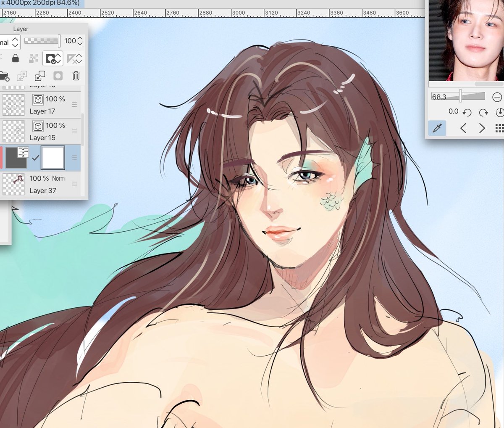Toggle the Sub View eyedropper tool
The image size is (504, 428).
pos(437,128)
